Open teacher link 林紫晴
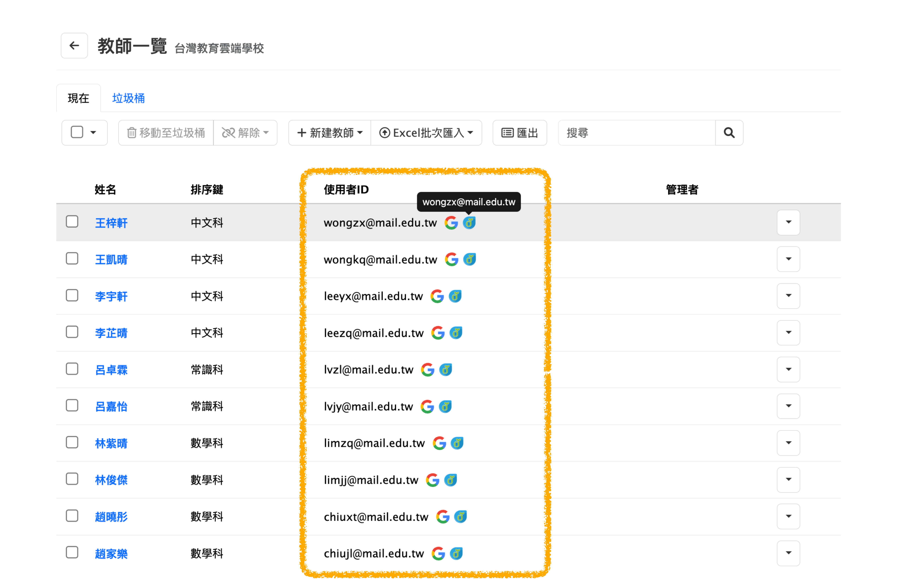Screen dimensions: 897x588 point(111,443)
